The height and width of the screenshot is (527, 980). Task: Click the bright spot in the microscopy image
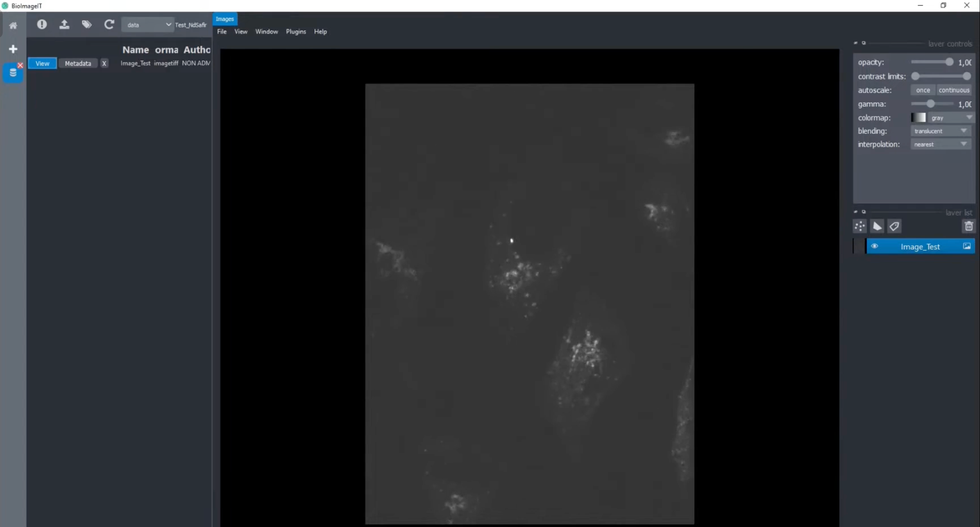(512, 241)
